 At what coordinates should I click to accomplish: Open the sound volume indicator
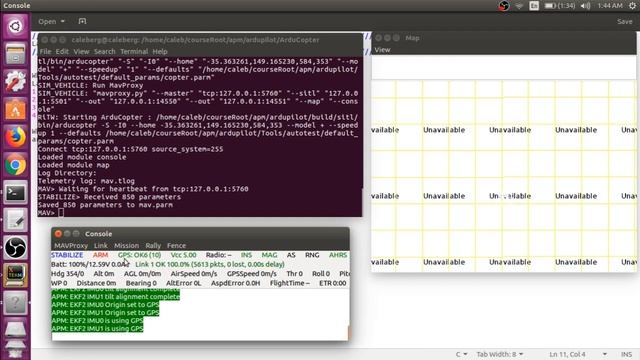pyautogui.click(x=586, y=6)
